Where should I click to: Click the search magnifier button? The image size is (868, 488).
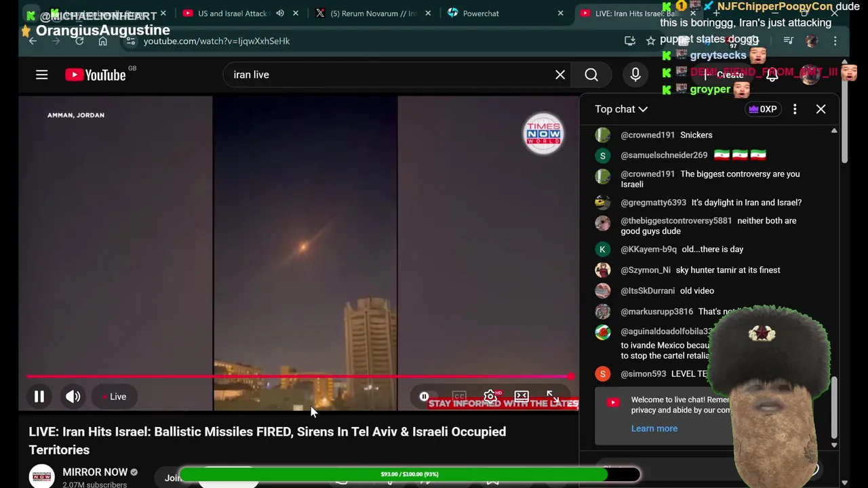click(591, 75)
